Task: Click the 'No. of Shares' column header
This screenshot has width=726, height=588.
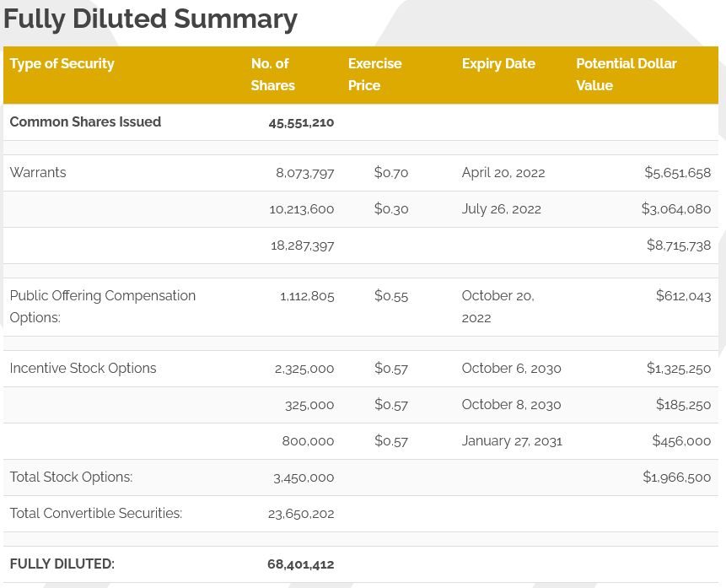Action: (x=272, y=74)
